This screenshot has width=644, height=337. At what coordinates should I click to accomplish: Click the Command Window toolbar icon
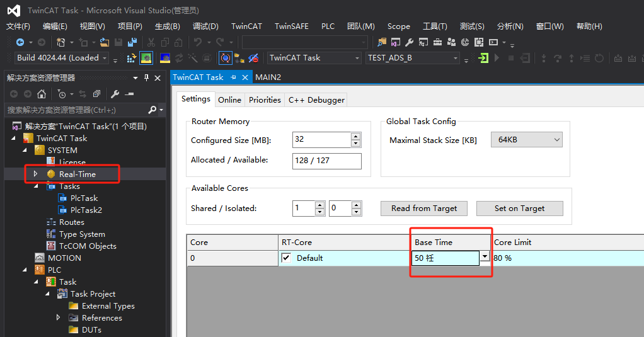[493, 42]
